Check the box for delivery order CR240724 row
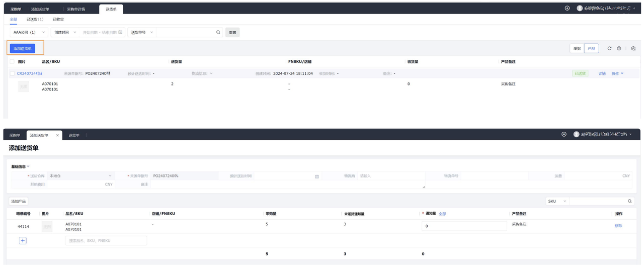Viewport: 644px width, 267px height. point(12,73)
